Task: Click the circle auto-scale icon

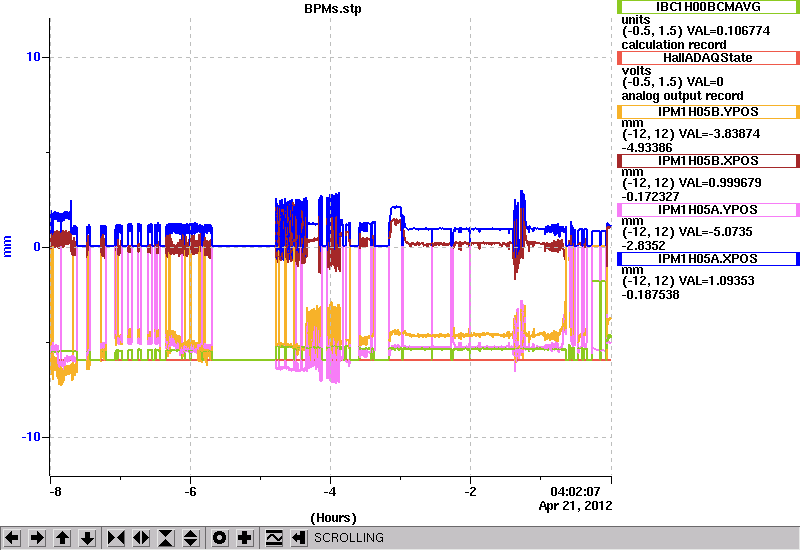Action: click(x=220, y=538)
